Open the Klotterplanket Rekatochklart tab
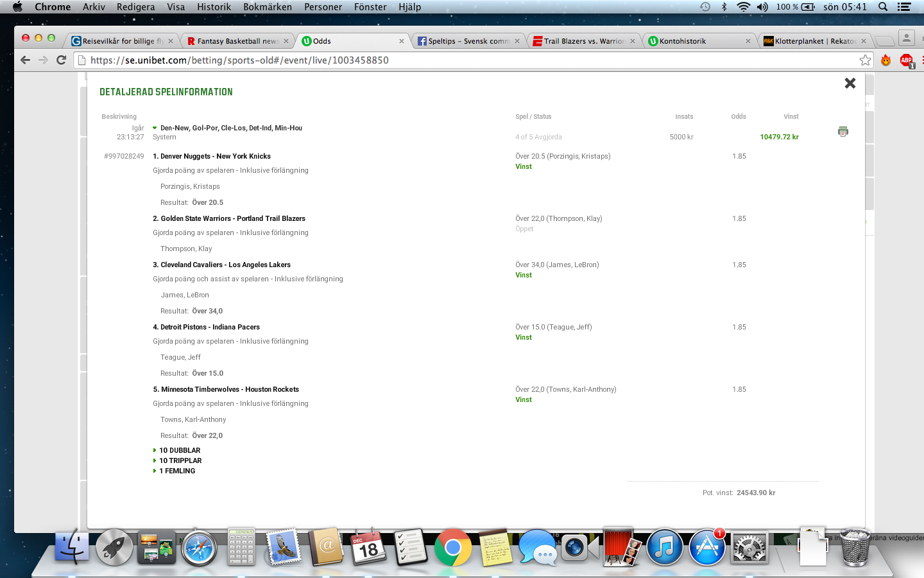This screenshot has height=578, width=924. pyautogui.click(x=815, y=40)
